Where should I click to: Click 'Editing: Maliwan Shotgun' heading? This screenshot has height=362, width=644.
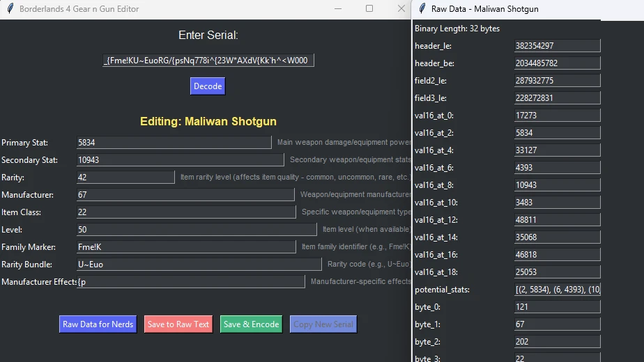coord(208,122)
